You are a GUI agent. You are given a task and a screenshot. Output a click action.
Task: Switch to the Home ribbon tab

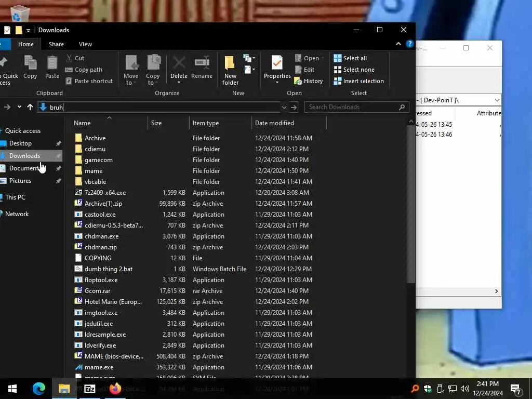26,44
